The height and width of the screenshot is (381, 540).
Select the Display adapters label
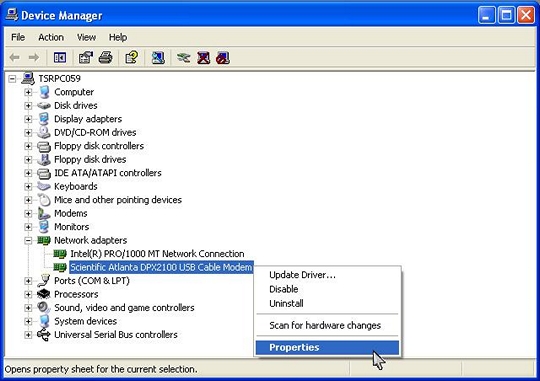click(88, 119)
